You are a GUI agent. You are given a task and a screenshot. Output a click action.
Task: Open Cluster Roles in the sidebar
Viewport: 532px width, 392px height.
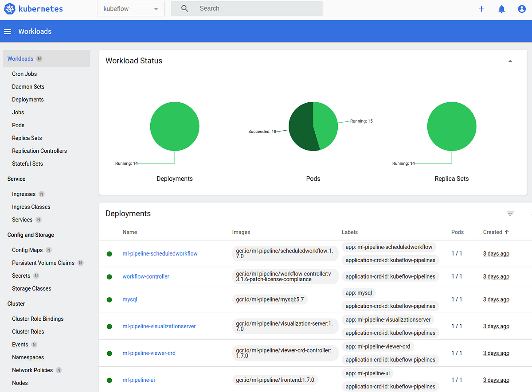[28, 332]
